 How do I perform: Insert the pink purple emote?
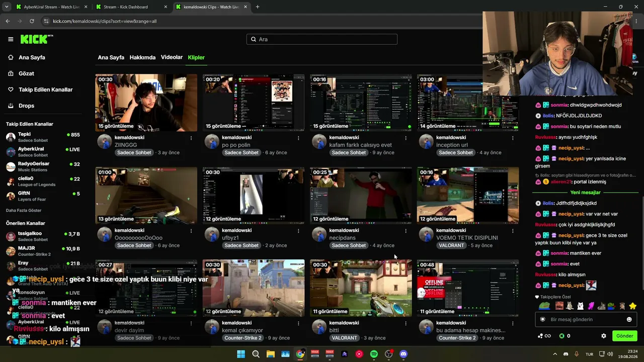pos(591,306)
